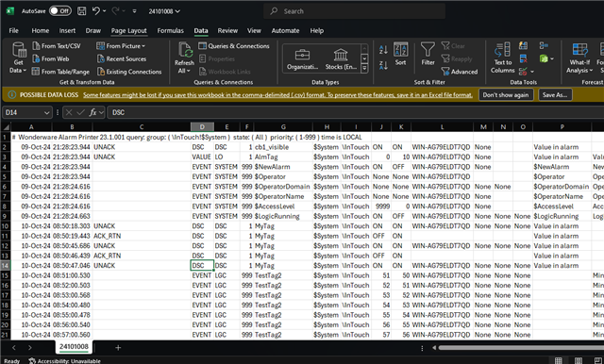
Task: Open the View ribbon tab
Action: point(254,30)
